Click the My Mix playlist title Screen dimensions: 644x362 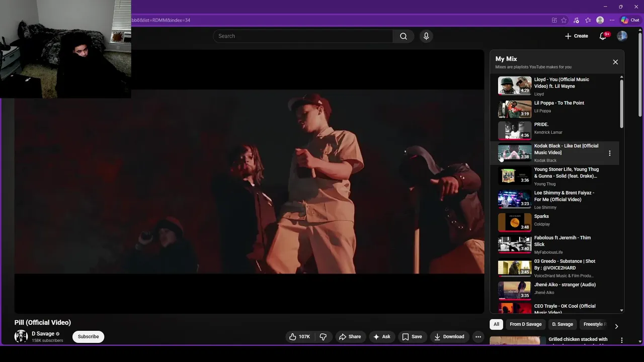[x=506, y=59]
